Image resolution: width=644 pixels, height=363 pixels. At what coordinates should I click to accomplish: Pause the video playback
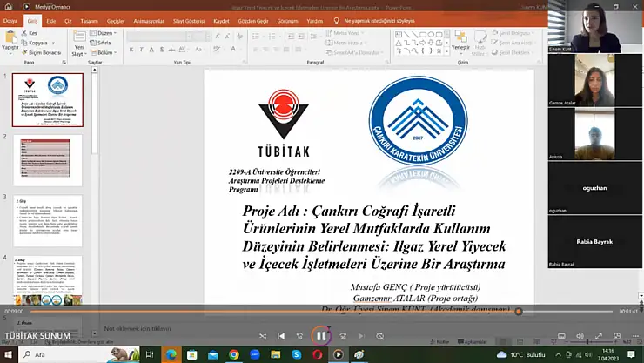[x=321, y=336]
